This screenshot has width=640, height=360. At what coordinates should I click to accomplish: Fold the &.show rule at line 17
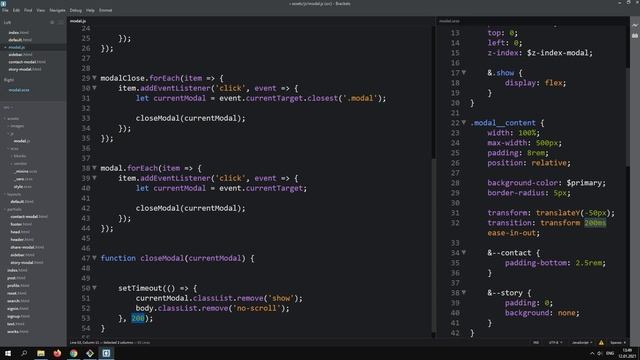coord(464,73)
